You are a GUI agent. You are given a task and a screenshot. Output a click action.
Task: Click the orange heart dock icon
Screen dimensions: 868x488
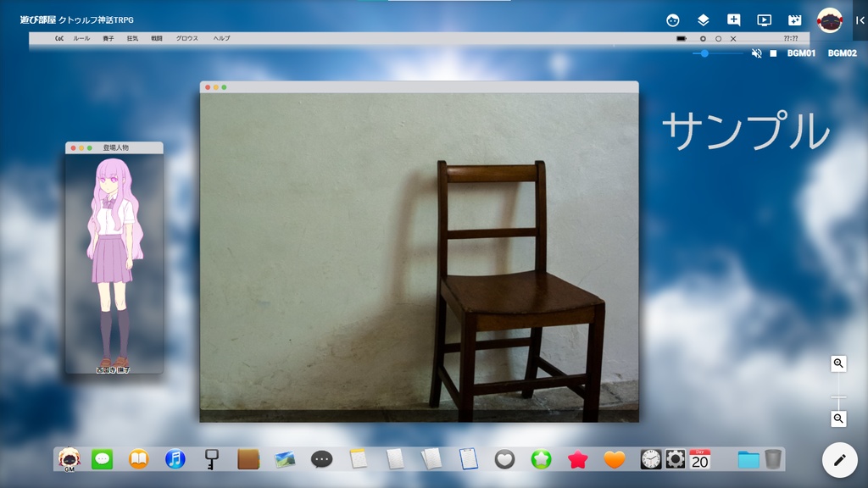coord(614,459)
